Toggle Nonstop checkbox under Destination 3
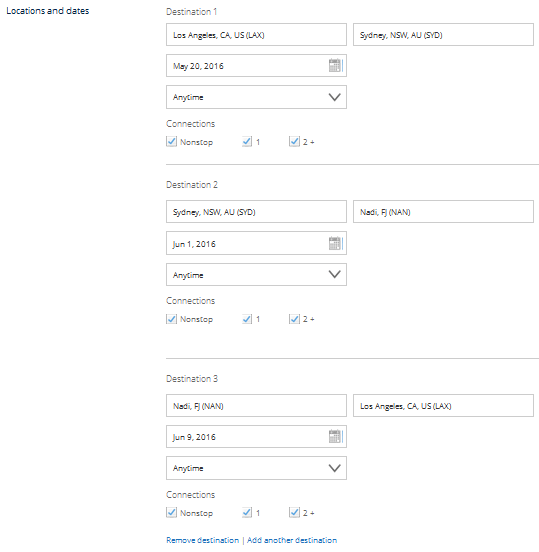The image size is (539, 552). (171, 513)
